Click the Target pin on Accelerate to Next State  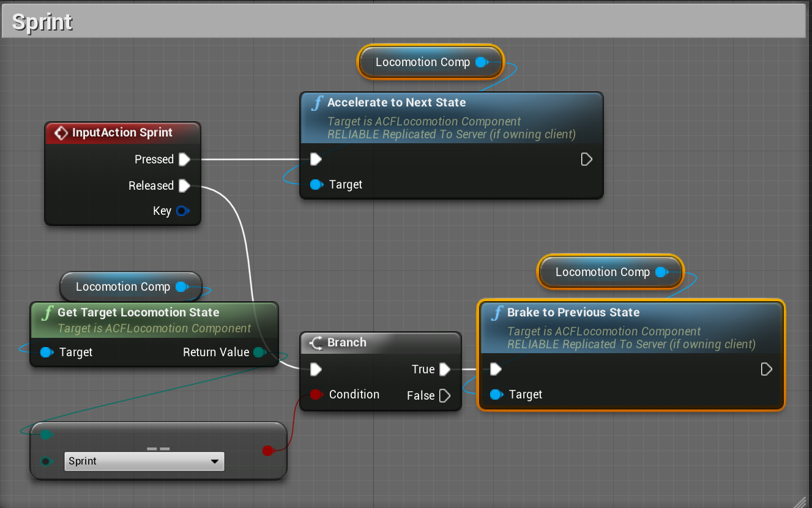(x=316, y=184)
